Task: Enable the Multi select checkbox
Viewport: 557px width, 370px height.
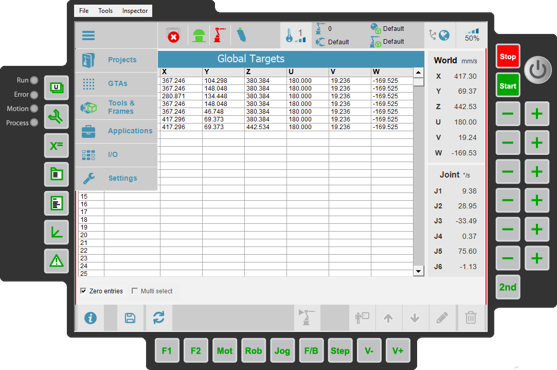Action: (134, 291)
